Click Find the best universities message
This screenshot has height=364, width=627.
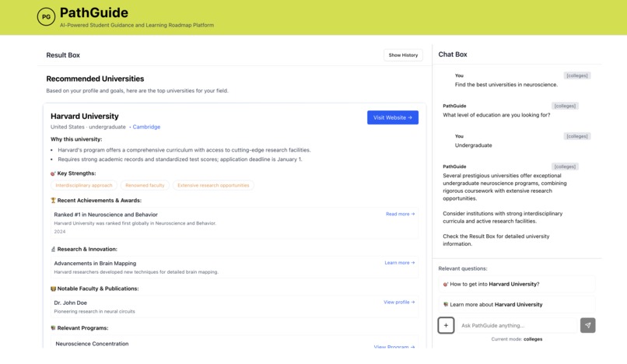tap(506, 85)
